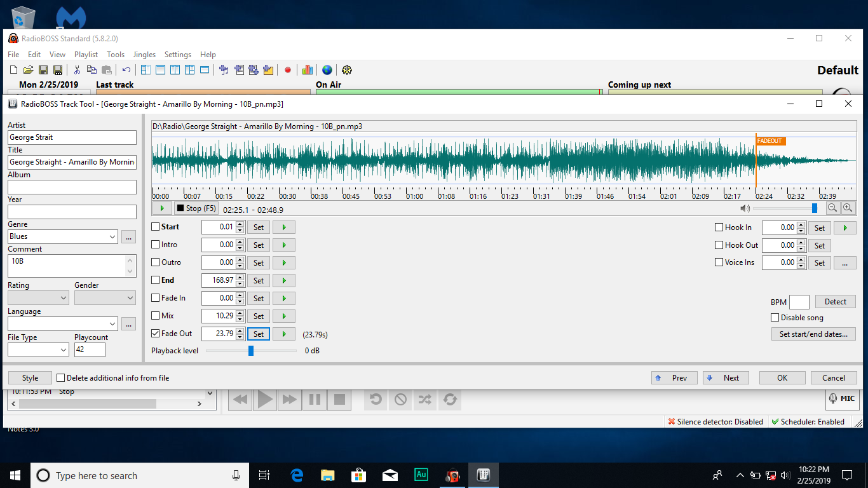Open Microsoft Edge from the taskbar
Screen dimensions: 868x488
click(x=297, y=475)
